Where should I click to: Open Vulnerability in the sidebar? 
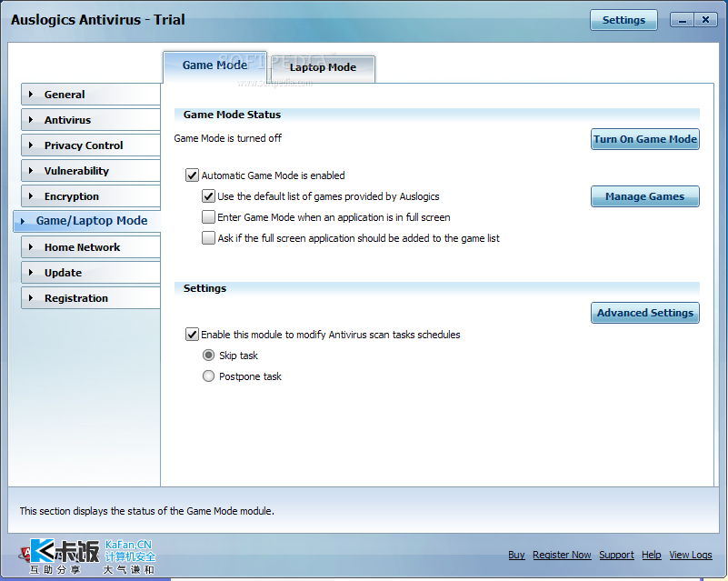[x=91, y=171]
